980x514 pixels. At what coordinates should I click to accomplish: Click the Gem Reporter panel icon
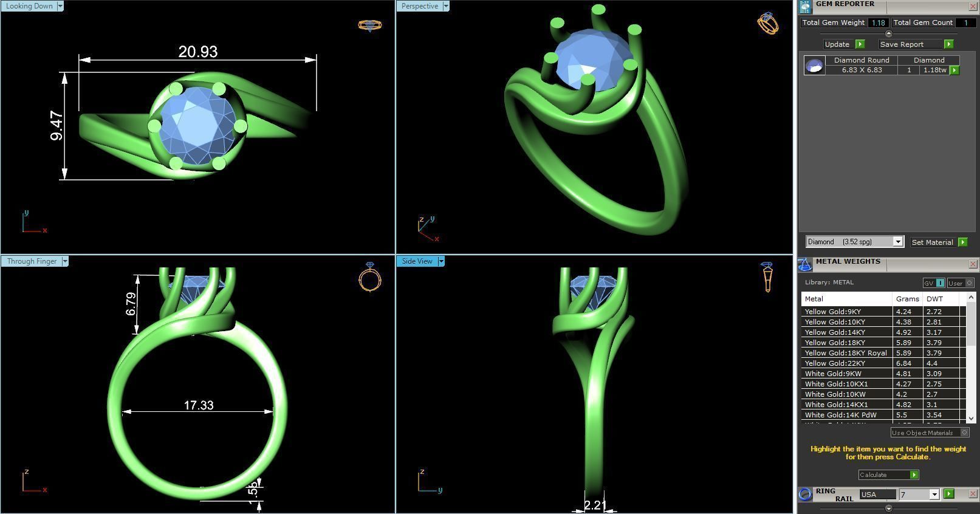point(804,7)
